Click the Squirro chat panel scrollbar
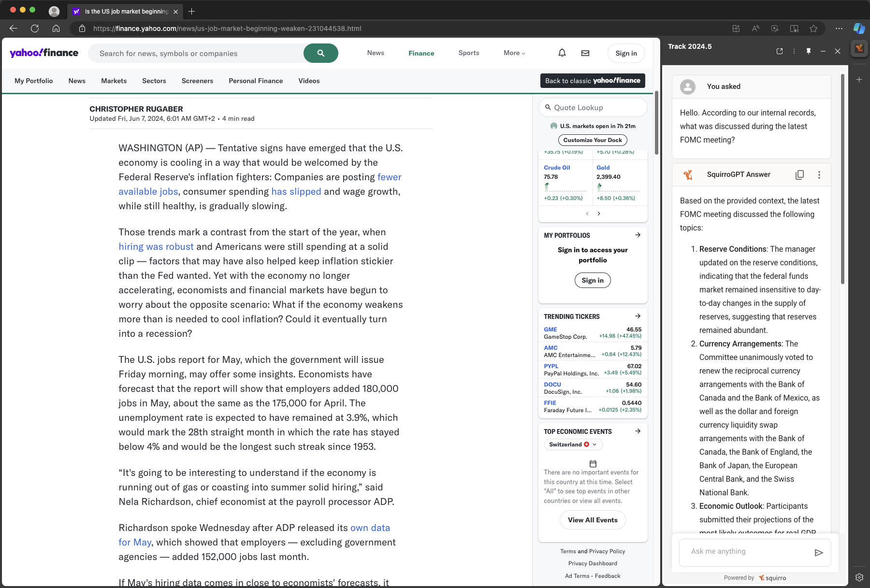Viewport: 870px width, 588px height. click(842, 179)
